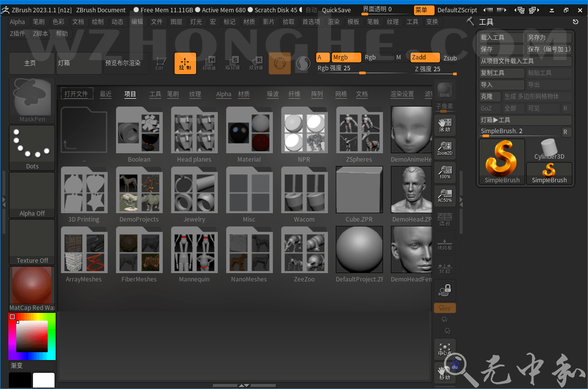The height and width of the screenshot is (389, 588).
Task: Click the 中心点 (Frame) icon on the right shelf
Action: (x=444, y=349)
